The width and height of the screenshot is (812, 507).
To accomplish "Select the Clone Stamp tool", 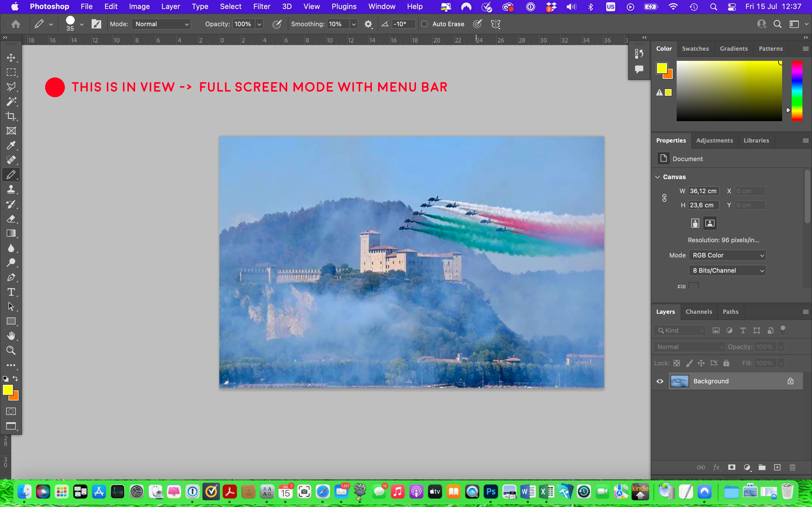I will 11,190.
